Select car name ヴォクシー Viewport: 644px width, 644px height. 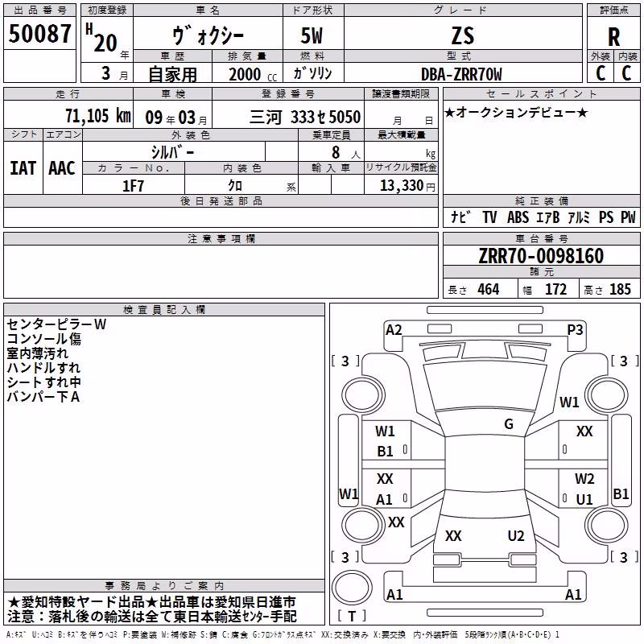coord(208,35)
